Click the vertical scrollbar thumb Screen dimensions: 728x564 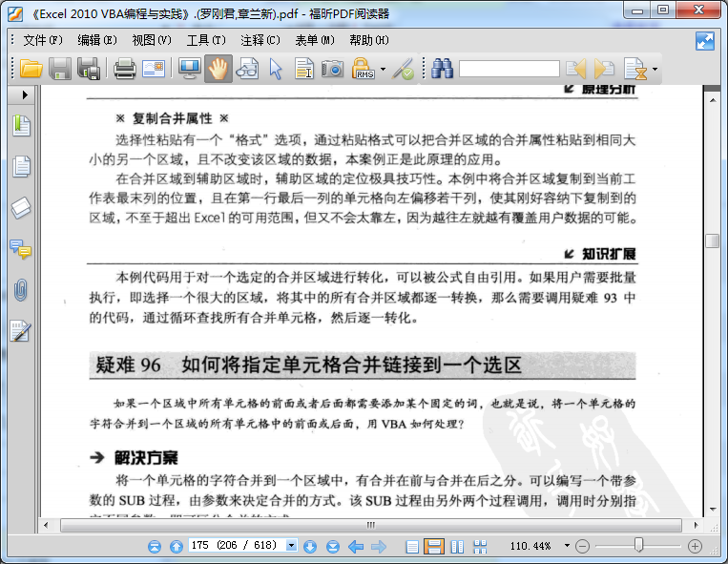tap(712, 240)
